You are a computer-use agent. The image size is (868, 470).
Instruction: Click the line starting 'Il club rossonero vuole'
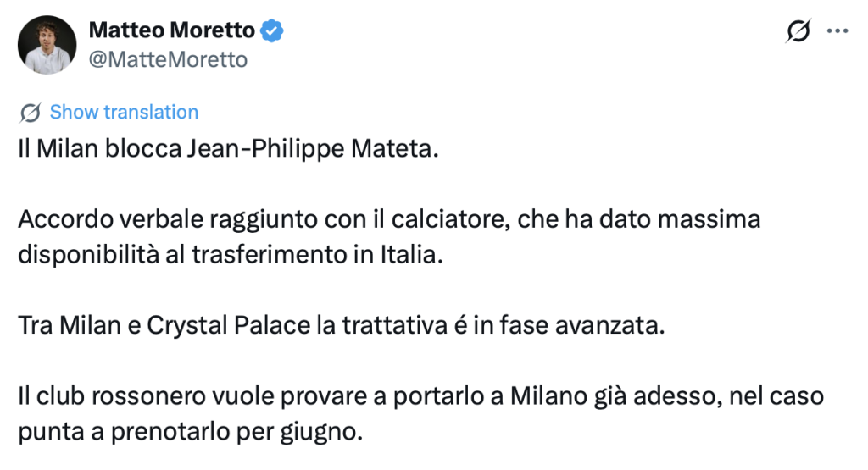[x=420, y=396]
